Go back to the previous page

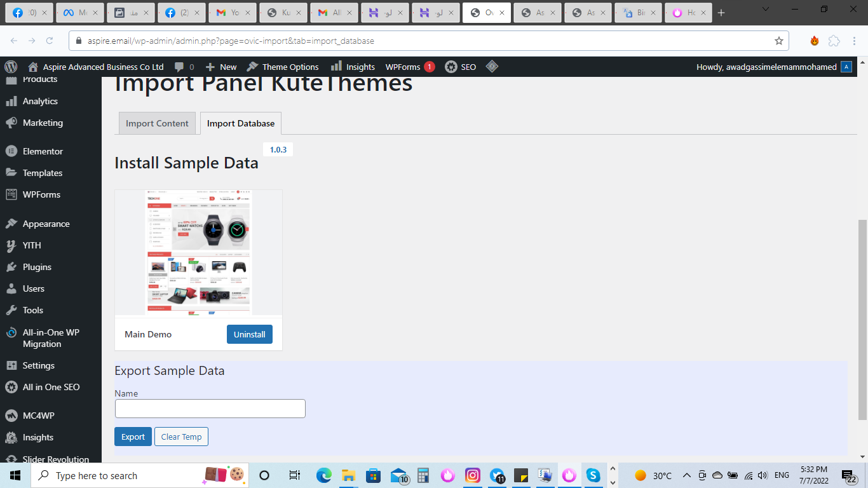pyautogui.click(x=14, y=41)
